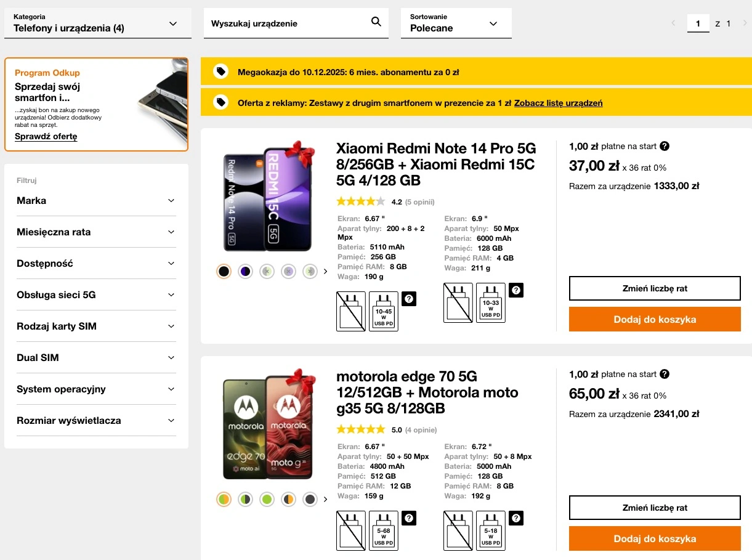Expand the Obsługa sieci 5G filter
Viewport: 752px width, 560px height.
[96, 294]
